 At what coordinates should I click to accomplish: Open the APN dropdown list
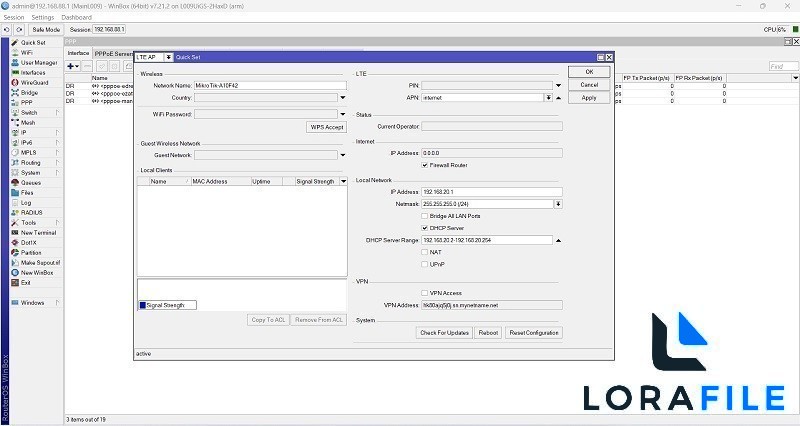pyautogui.click(x=548, y=97)
